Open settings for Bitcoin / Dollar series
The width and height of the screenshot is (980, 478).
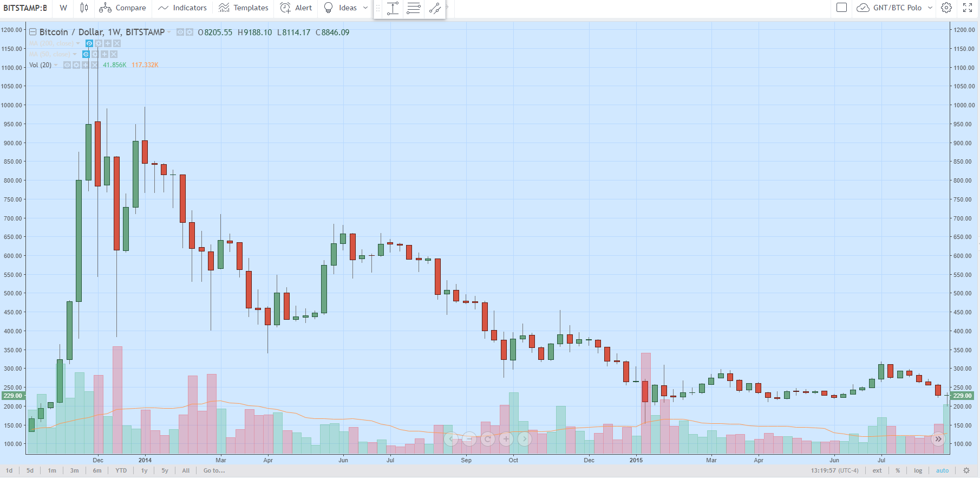click(x=190, y=32)
